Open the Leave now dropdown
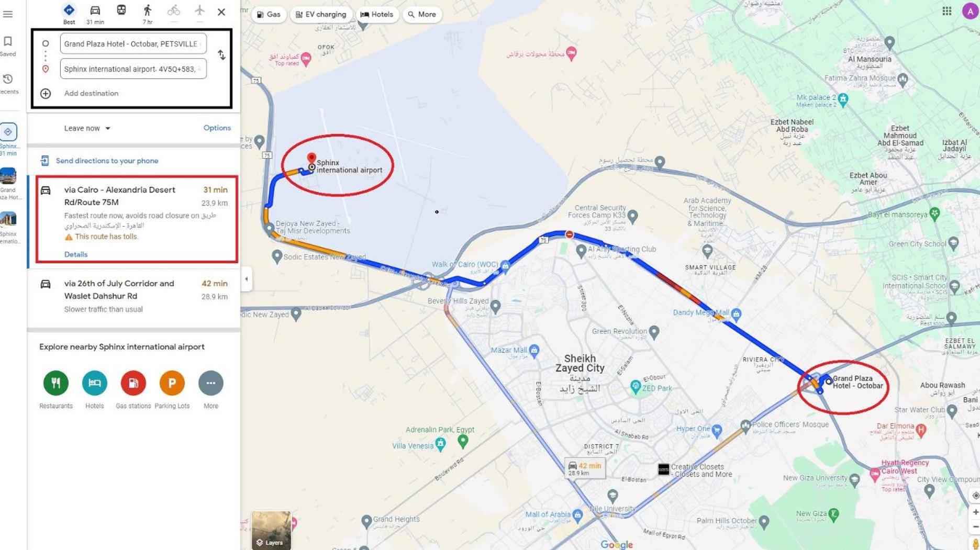This screenshot has width=980, height=550. click(x=87, y=128)
